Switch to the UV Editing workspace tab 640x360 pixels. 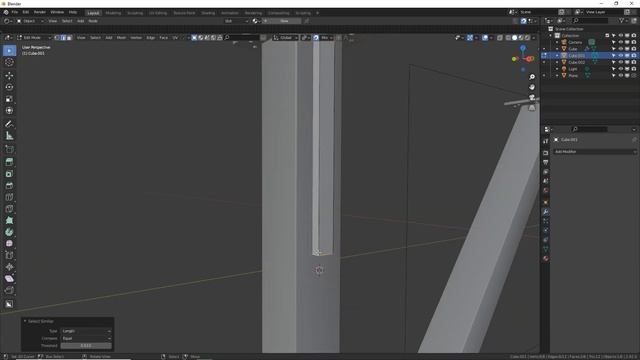click(x=158, y=13)
